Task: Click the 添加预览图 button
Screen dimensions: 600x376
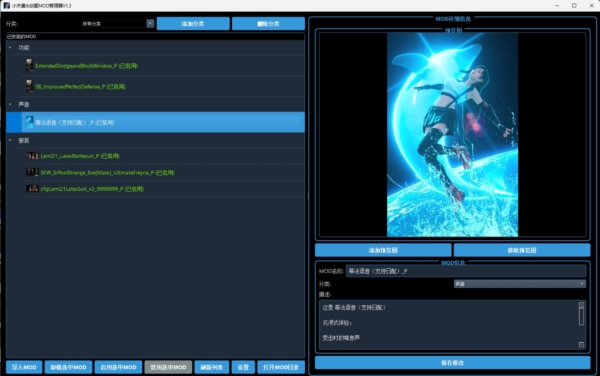Action: tap(383, 250)
